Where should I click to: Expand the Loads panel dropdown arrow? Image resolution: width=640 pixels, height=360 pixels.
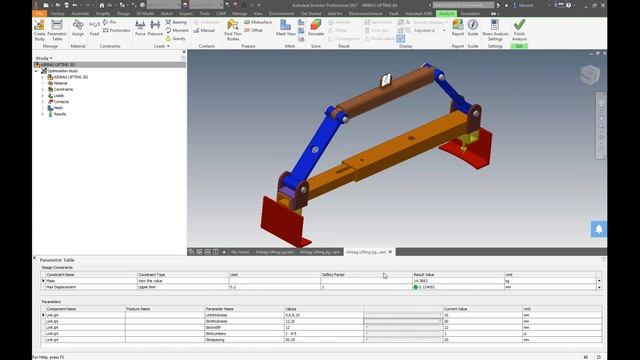tap(168, 46)
